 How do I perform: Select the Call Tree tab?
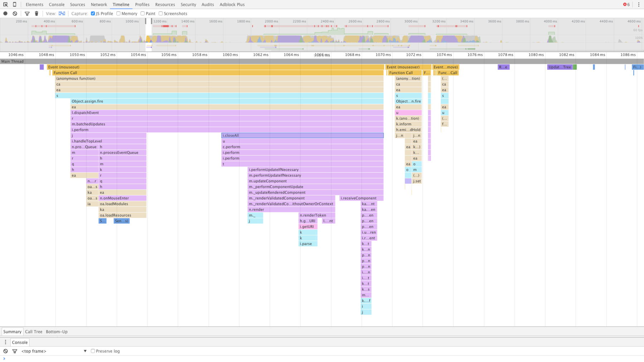[34, 332]
